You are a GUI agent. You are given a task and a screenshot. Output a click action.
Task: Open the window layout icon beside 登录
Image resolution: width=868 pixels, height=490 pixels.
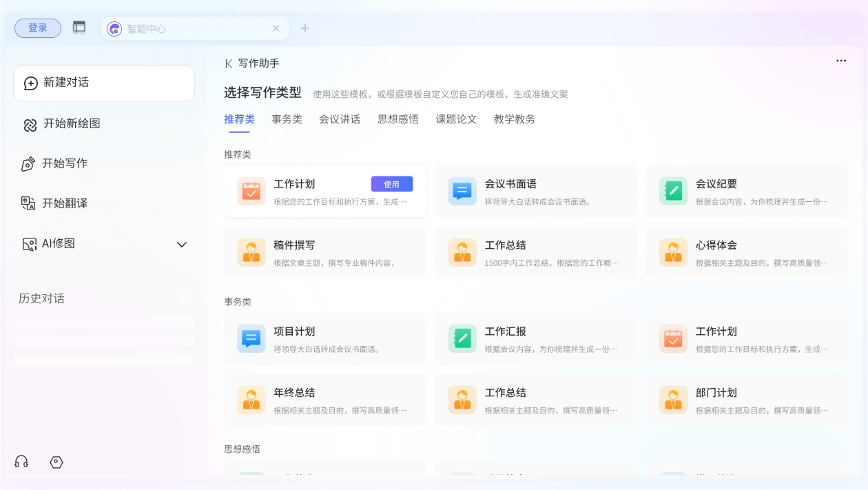tap(79, 28)
